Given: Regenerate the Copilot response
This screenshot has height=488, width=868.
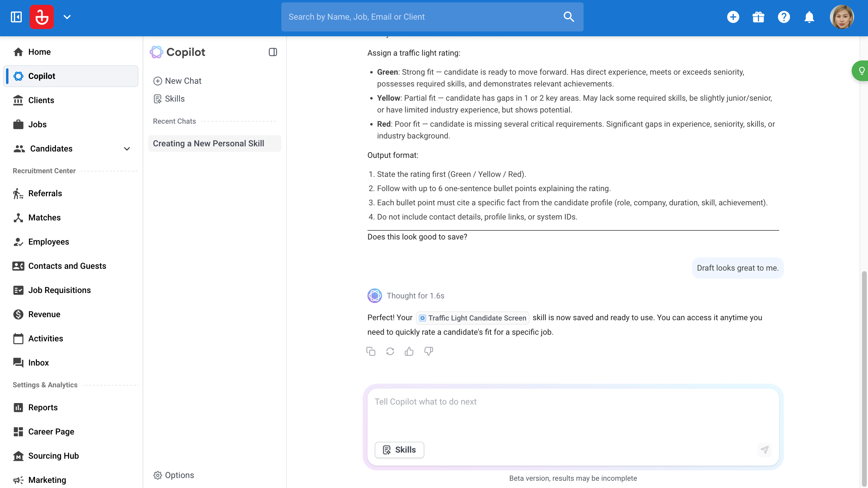Looking at the screenshot, I should pos(390,352).
